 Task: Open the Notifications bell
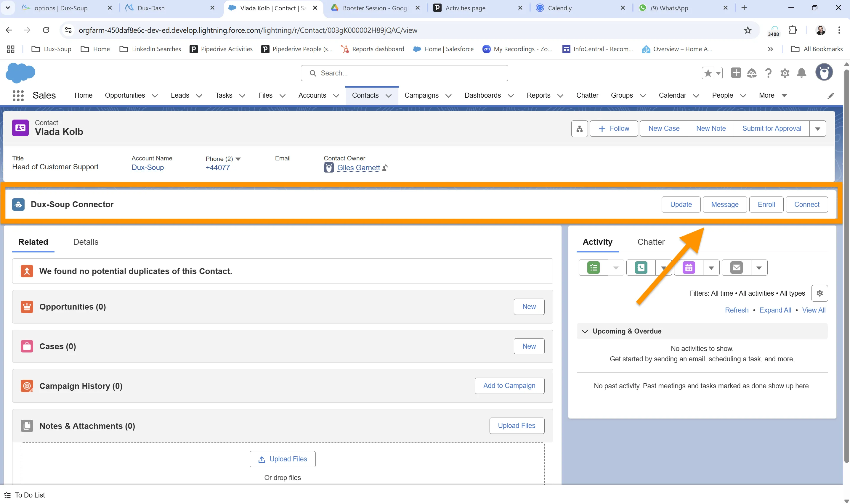click(801, 73)
